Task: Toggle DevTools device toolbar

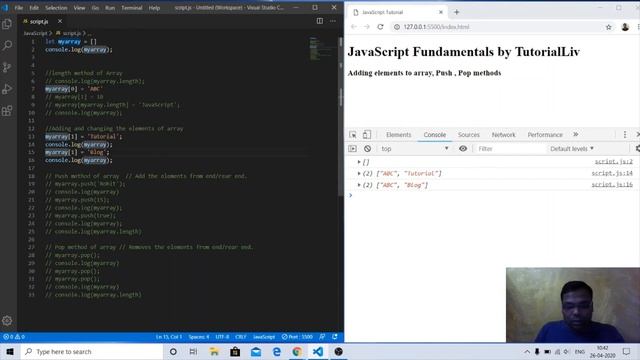Action: (367, 135)
